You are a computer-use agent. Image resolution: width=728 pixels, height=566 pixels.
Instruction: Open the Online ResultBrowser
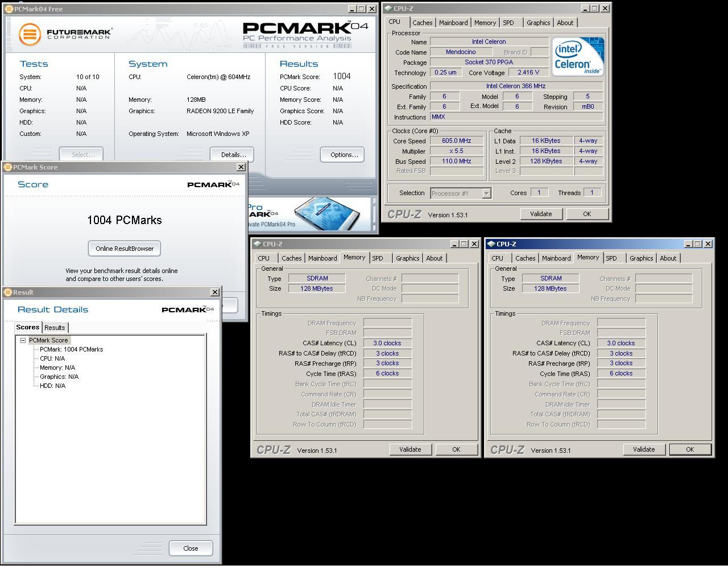125,249
